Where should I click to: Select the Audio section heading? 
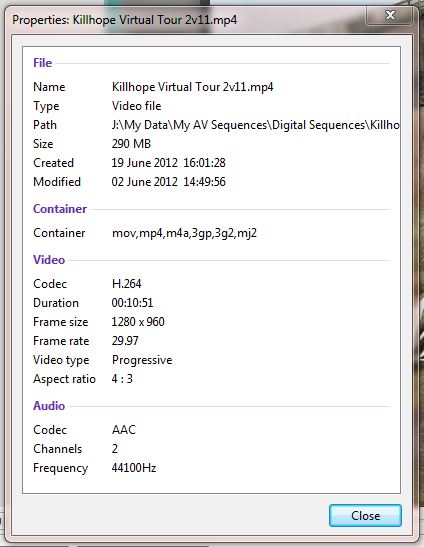(x=49, y=406)
